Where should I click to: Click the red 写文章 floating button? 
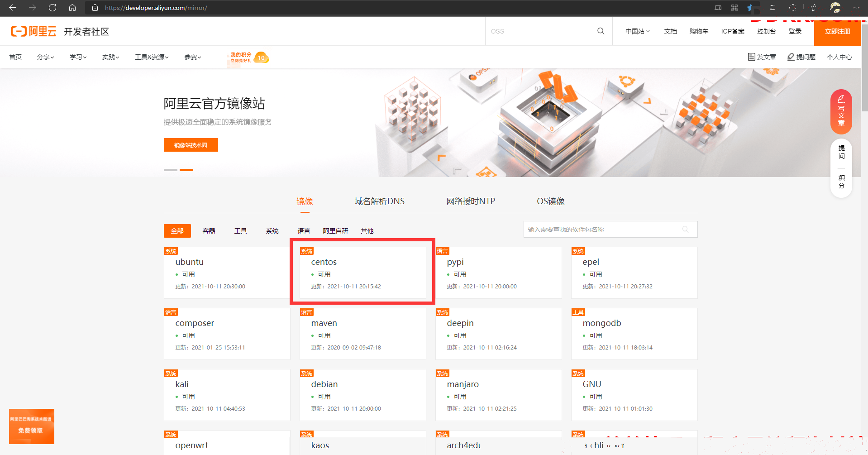tap(841, 111)
